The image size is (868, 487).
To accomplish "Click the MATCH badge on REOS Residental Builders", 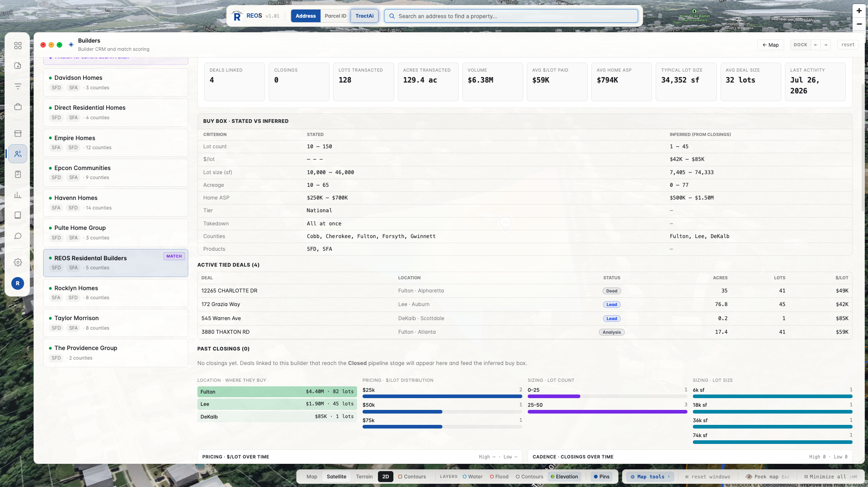I will point(174,256).
